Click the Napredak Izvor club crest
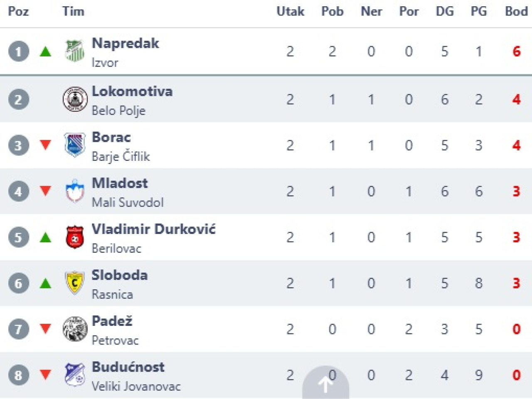Screen dimensions: 532x399 click(75, 51)
